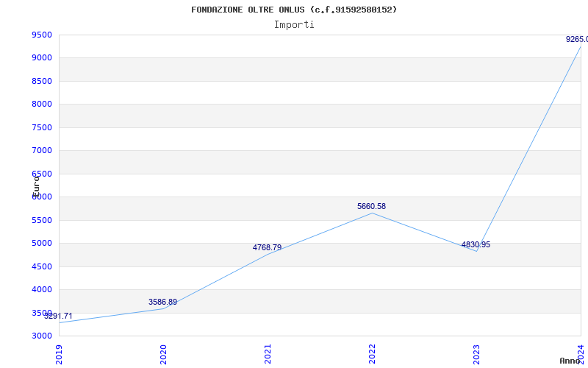This screenshot has height=368, width=588.
Task: Click the 5000 y-axis value
Action: [x=42, y=243]
